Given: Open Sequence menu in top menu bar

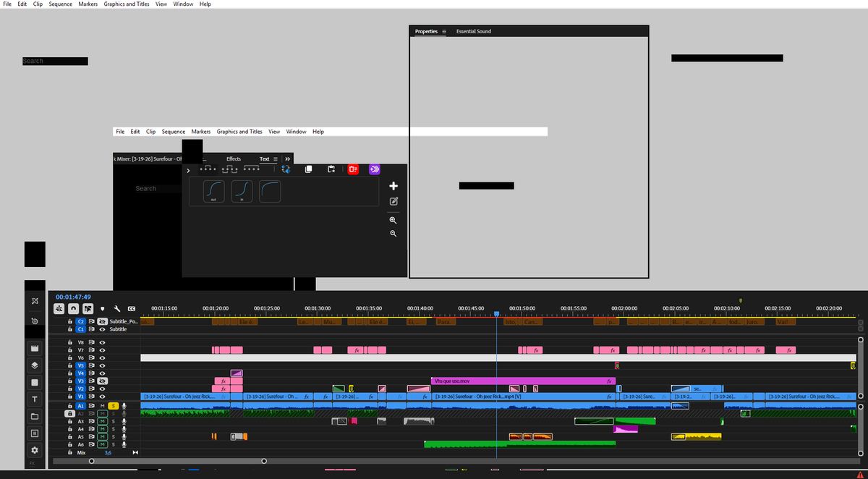Looking at the screenshot, I should pos(61,4).
